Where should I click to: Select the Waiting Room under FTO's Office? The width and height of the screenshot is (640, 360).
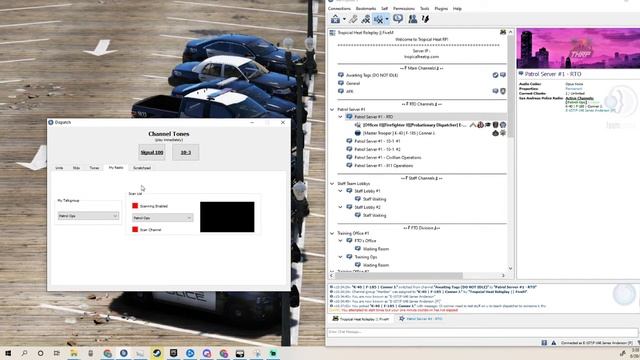pyautogui.click(x=376, y=249)
